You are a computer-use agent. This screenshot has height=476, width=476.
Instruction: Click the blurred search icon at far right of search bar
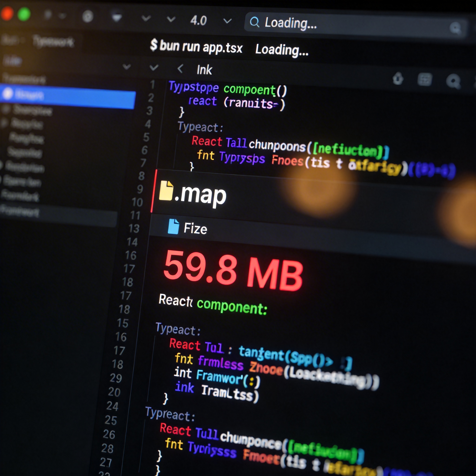pyautogui.click(x=455, y=28)
